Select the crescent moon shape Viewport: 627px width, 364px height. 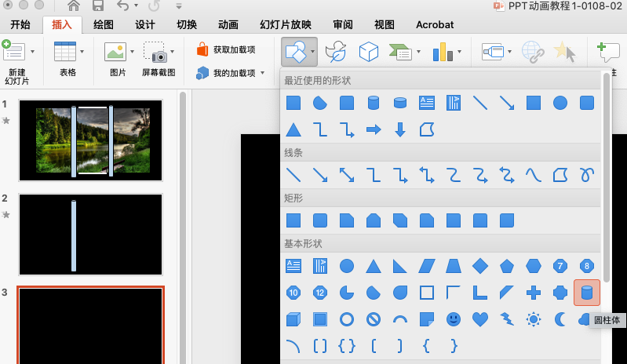click(x=560, y=319)
